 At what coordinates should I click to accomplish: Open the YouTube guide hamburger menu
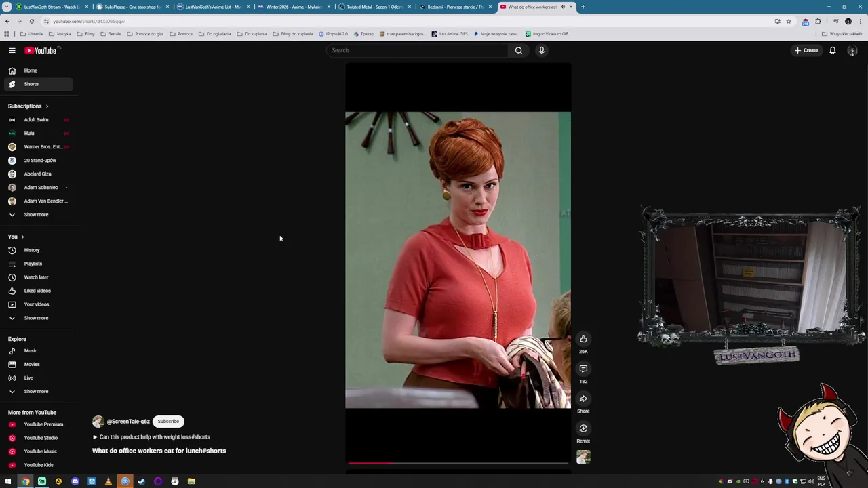tap(12, 50)
